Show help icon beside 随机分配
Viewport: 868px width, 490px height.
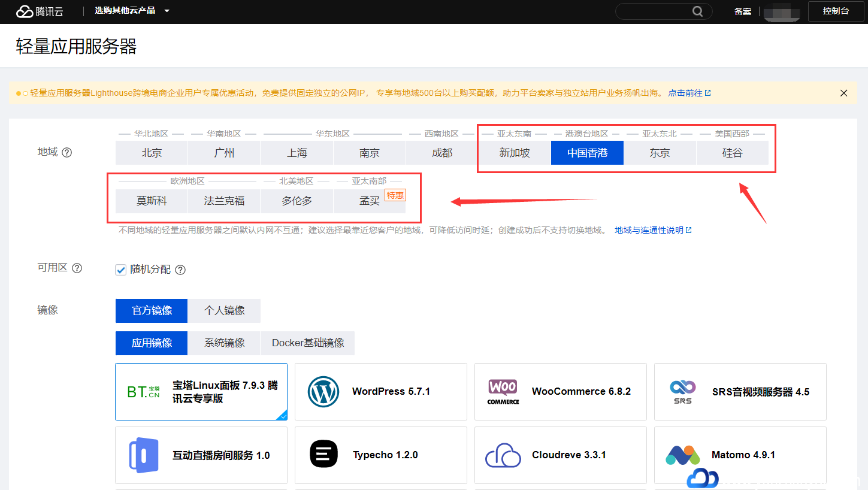[180, 270]
